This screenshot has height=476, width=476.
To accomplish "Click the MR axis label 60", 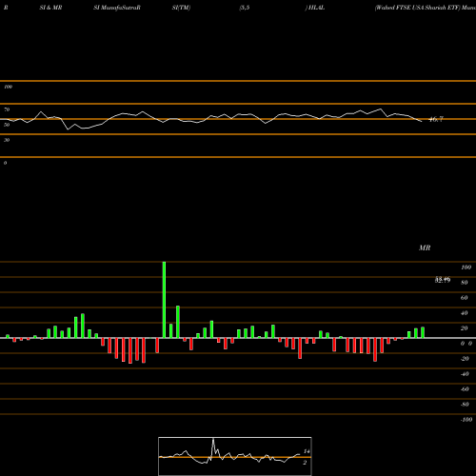I will (x=465, y=298).
